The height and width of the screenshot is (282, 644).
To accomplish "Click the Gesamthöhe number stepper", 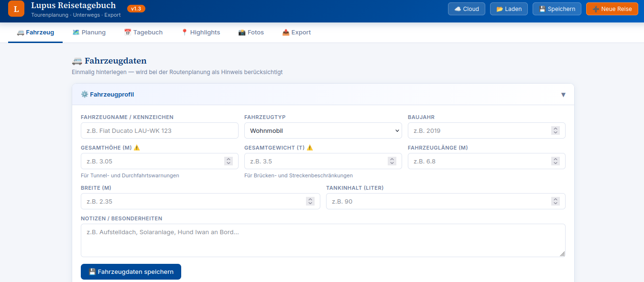I will click(x=229, y=161).
